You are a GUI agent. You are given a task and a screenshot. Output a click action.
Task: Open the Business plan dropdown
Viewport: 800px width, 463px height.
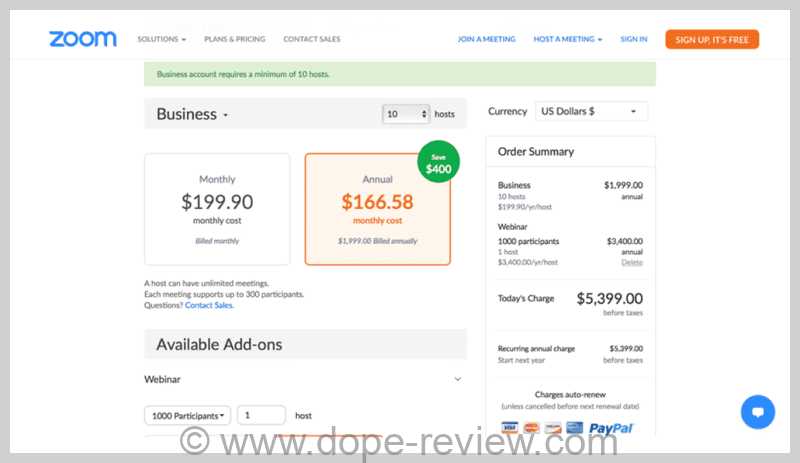tap(193, 114)
